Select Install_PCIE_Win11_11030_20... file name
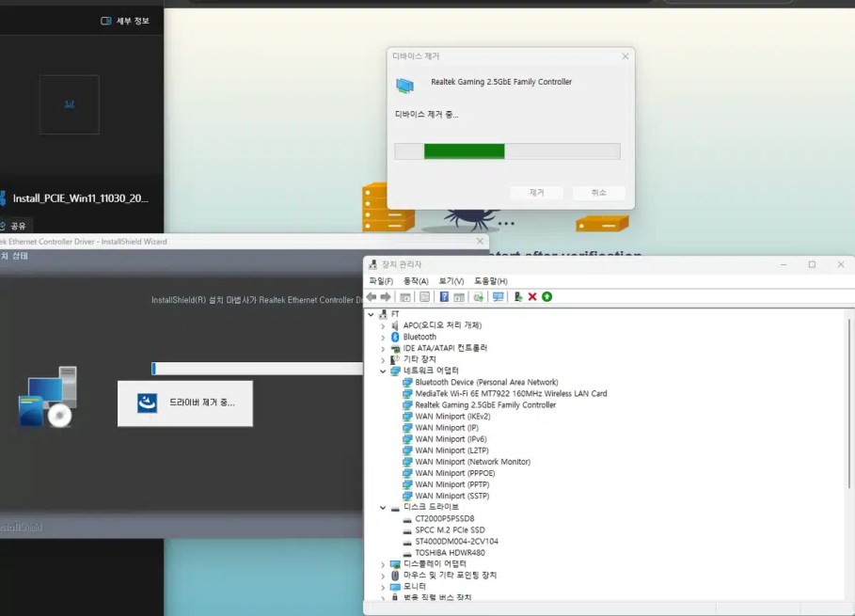The height and width of the screenshot is (616, 855). click(80, 198)
